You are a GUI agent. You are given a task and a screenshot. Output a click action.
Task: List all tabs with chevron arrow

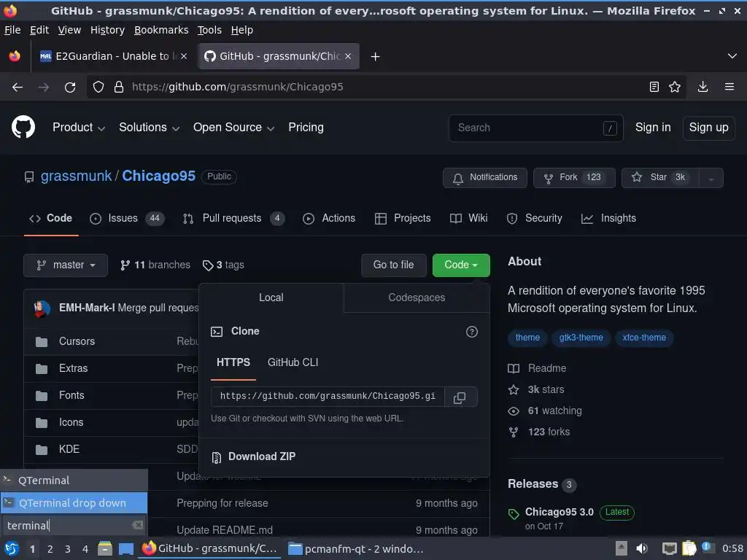[732, 56]
